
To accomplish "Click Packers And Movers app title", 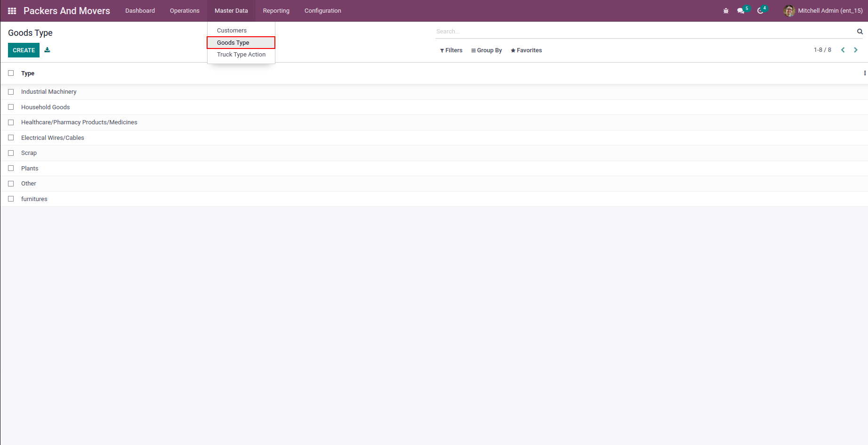I will click(67, 11).
